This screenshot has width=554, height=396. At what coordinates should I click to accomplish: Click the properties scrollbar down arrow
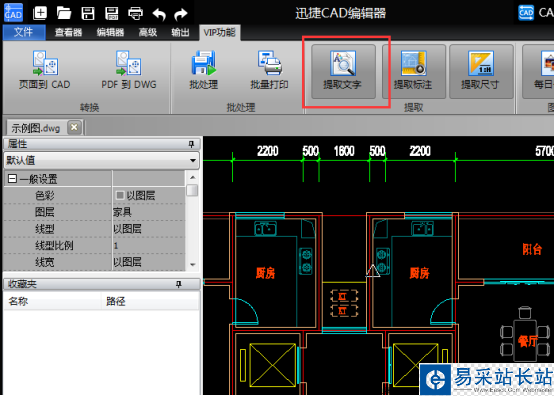coord(193,265)
